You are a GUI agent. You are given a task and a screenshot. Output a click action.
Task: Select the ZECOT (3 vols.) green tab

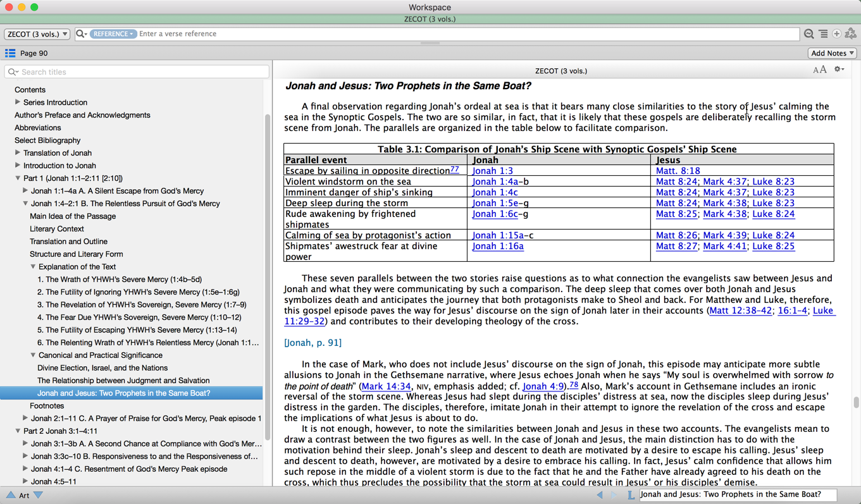(x=430, y=19)
